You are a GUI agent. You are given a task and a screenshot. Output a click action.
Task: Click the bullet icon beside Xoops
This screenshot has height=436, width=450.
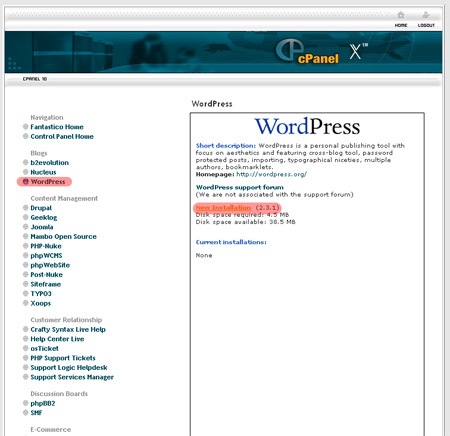[25, 303]
